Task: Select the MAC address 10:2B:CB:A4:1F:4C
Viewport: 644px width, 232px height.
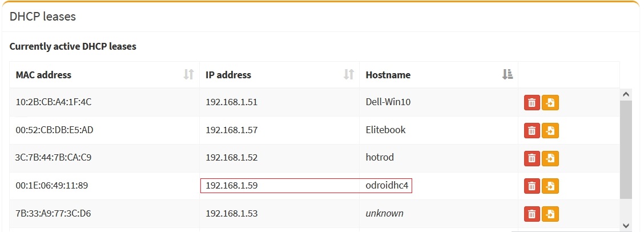Action: click(54, 102)
